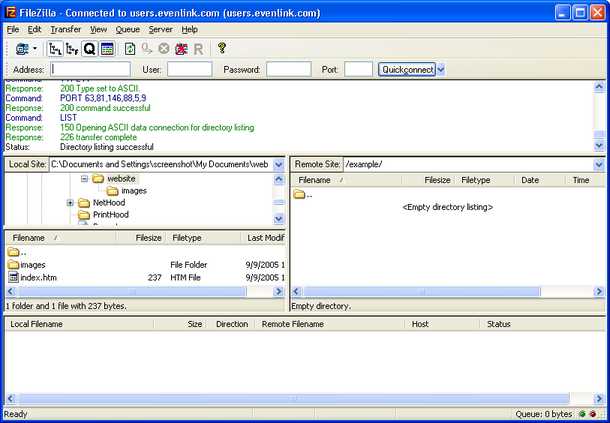This screenshot has width=610, height=423.
Task: Click the queue Direction column header
Action: click(x=231, y=324)
